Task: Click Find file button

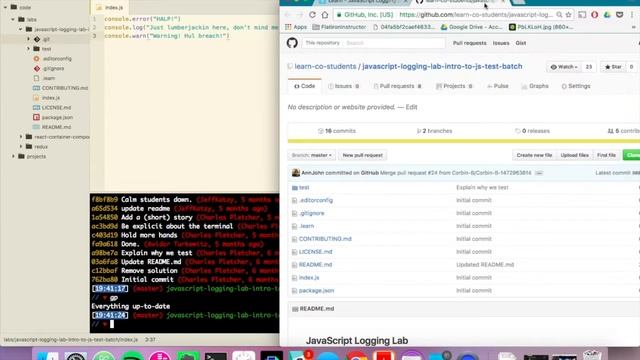Action: [606, 155]
